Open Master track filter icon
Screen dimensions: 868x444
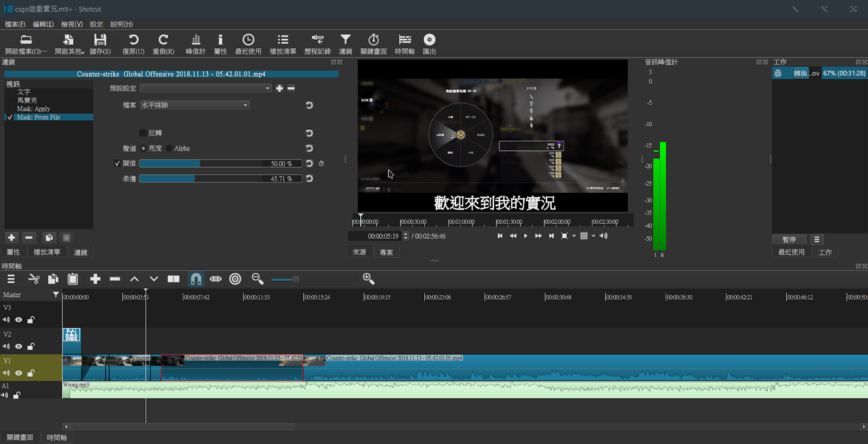[x=55, y=295]
